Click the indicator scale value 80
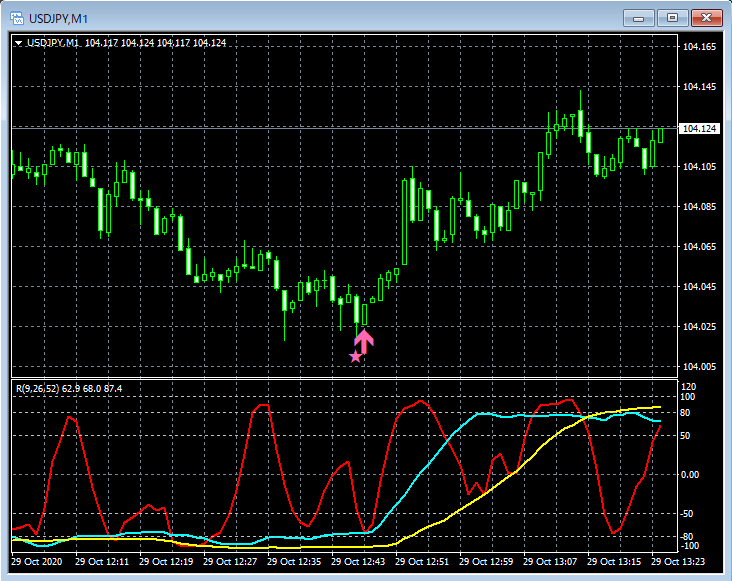 pyautogui.click(x=685, y=413)
